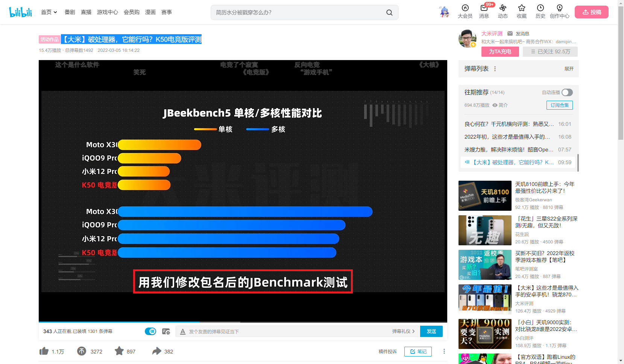Open the 首页 dropdown menu
624x364 pixels.
pos(49,12)
